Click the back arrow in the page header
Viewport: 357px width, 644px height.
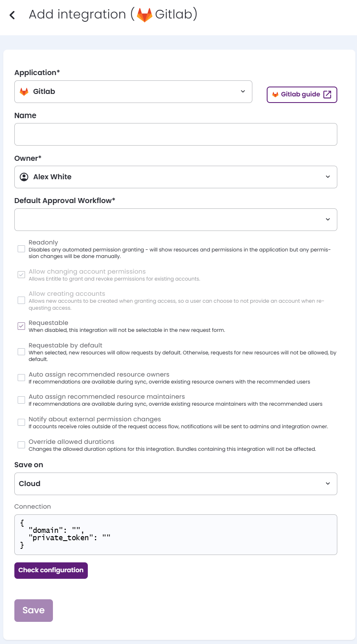12,15
